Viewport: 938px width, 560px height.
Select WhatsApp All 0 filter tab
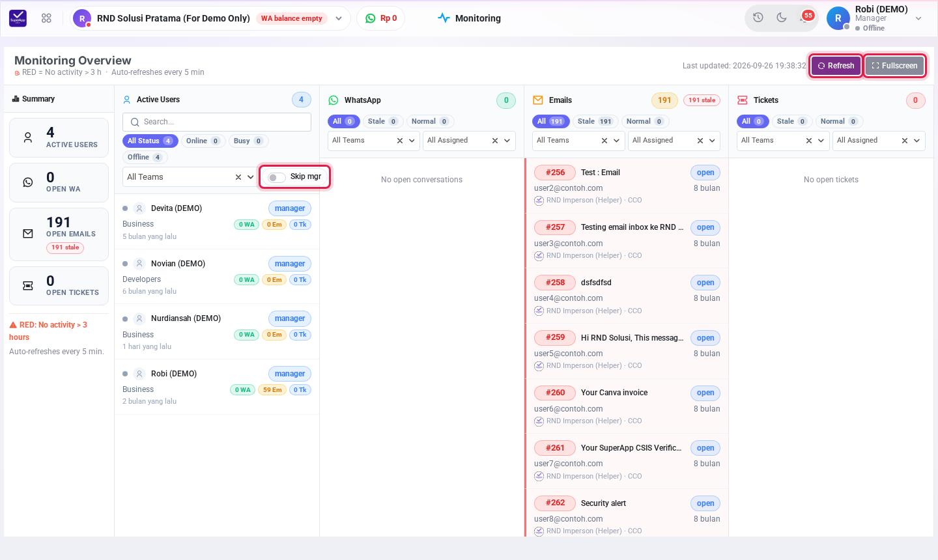pyautogui.click(x=343, y=121)
